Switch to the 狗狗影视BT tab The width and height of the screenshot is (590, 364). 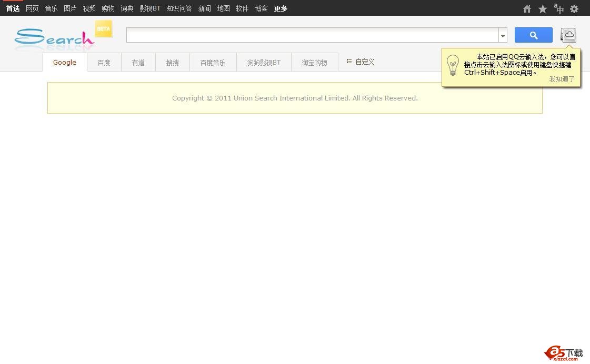pyautogui.click(x=264, y=63)
